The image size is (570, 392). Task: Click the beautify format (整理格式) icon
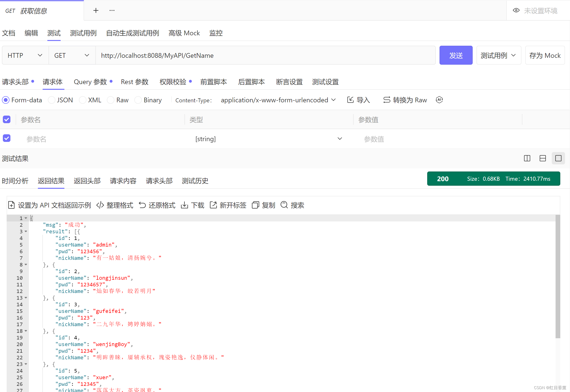coord(100,205)
